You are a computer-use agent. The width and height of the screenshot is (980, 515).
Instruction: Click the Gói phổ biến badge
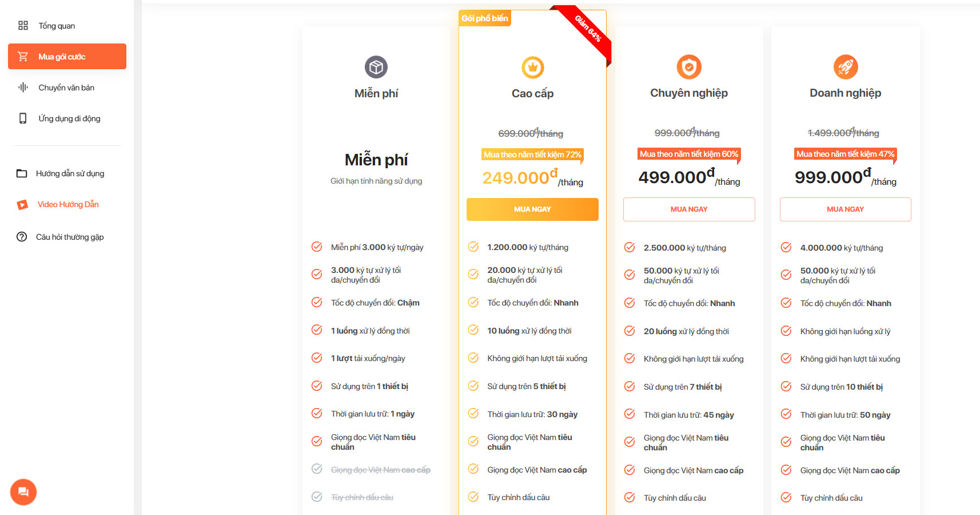click(485, 18)
